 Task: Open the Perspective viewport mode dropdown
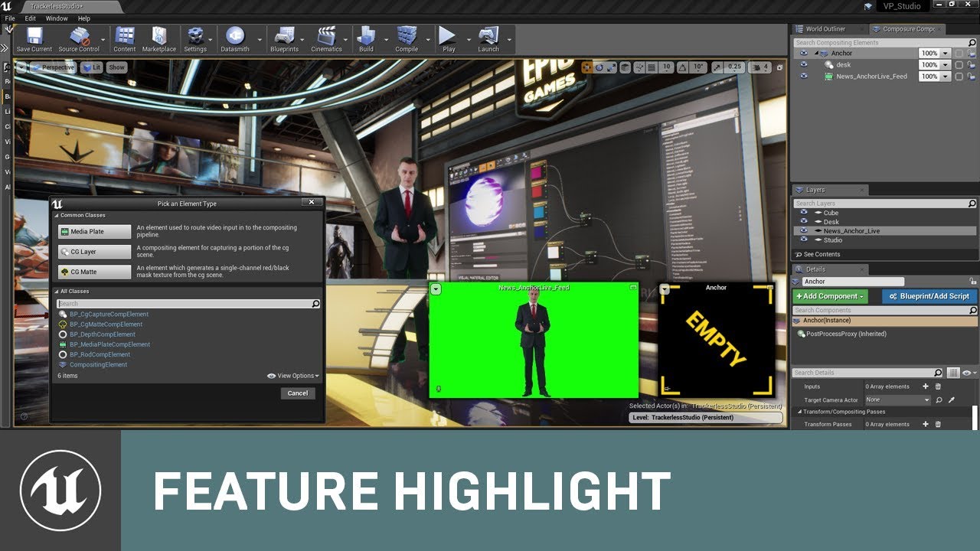[x=54, y=67]
